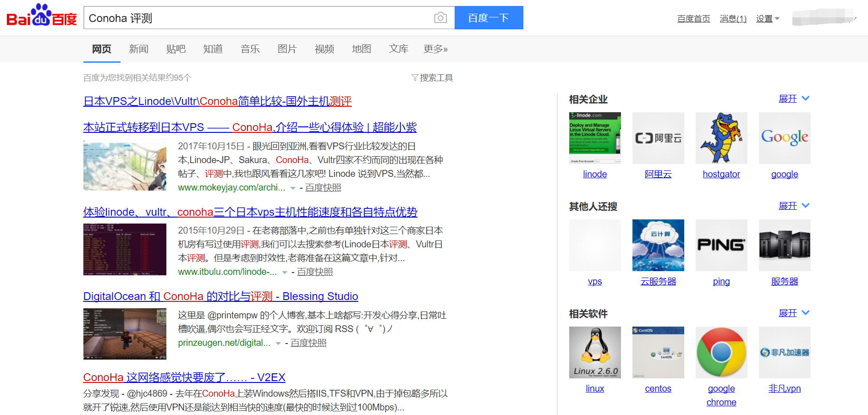This screenshot has height=415, width=868.
Task: Open the 阿里云 logo thumbnail
Action: point(658,138)
